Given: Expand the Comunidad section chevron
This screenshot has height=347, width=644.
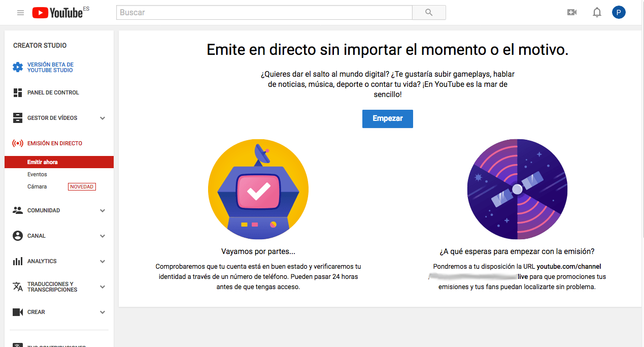Looking at the screenshot, I should [x=103, y=210].
